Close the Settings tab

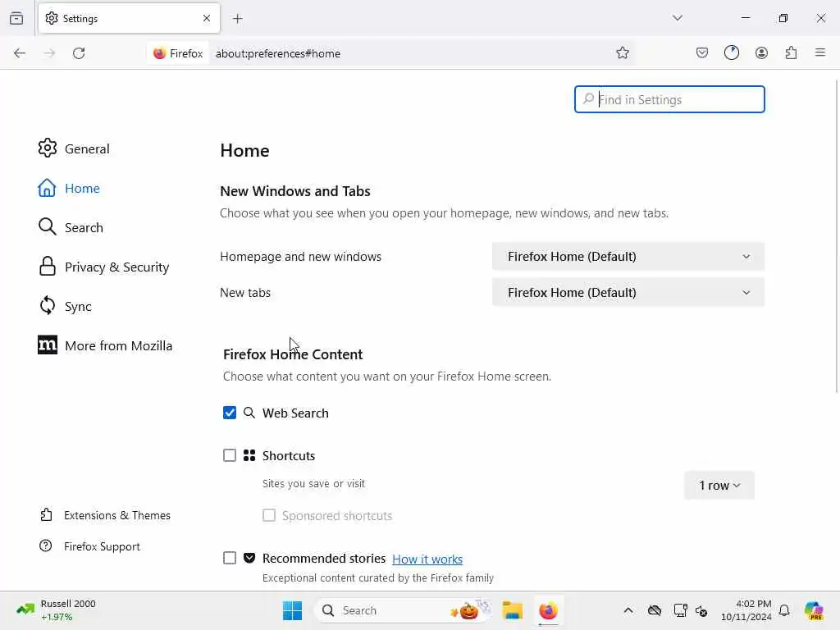pyautogui.click(x=207, y=18)
